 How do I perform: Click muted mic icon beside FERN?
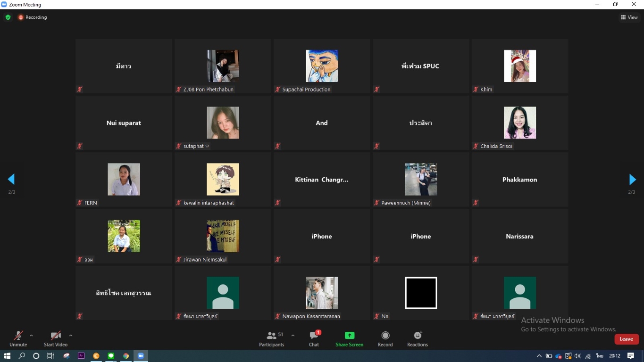click(80, 203)
